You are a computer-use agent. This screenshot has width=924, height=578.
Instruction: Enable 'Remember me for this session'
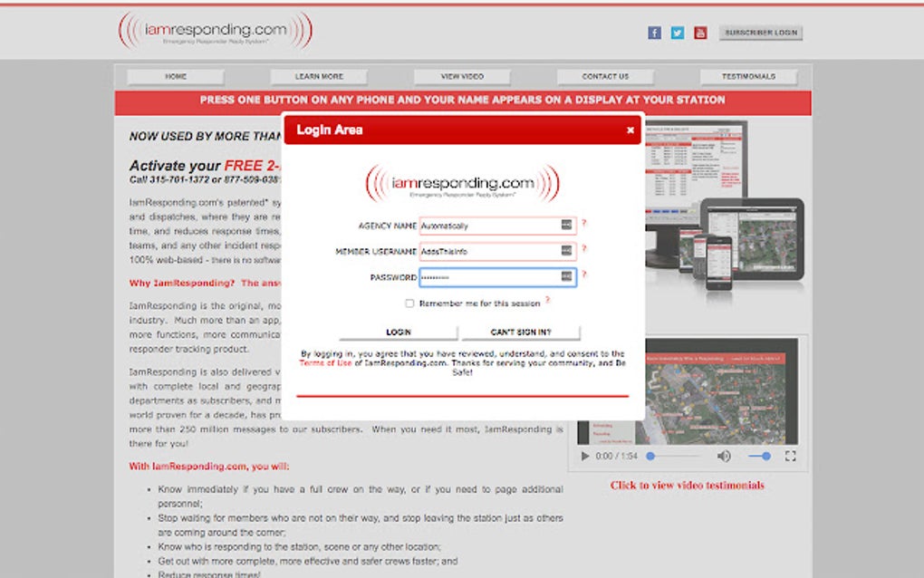click(409, 303)
